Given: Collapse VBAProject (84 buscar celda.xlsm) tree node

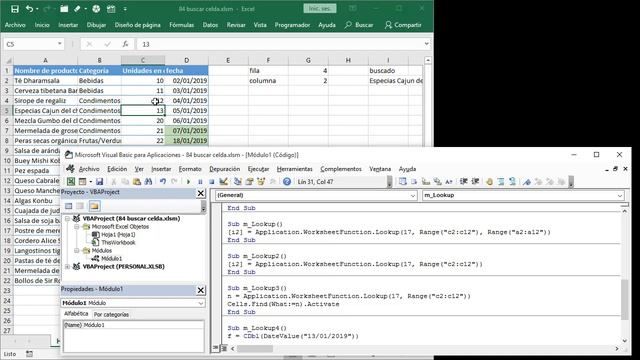Looking at the screenshot, I should point(68,219).
